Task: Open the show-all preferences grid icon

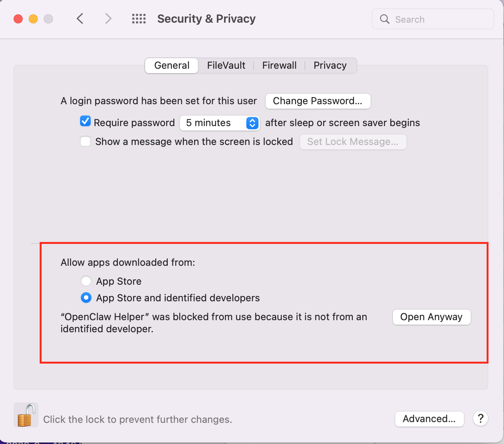Action: click(x=139, y=19)
